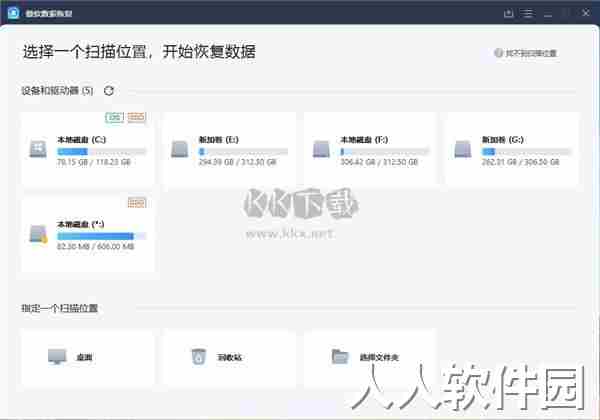600x420 pixels.
Task: Click the F: drive usage bar
Action: (x=385, y=152)
